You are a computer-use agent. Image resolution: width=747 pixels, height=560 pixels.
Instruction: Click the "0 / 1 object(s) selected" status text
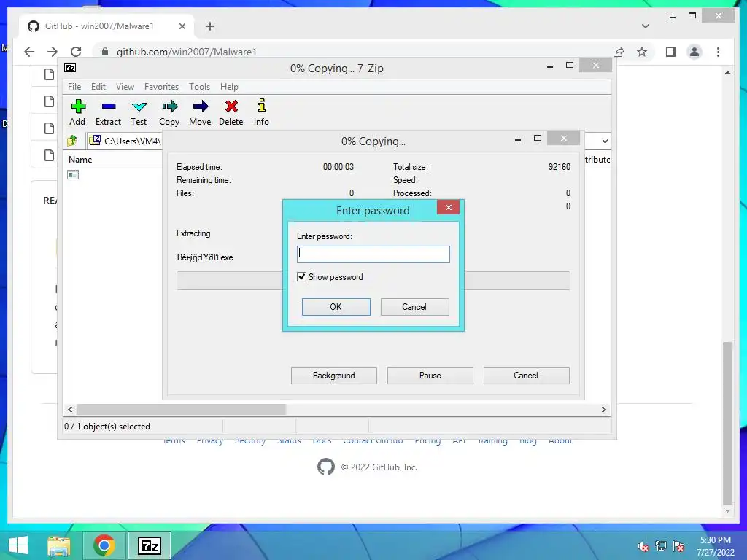[107, 426]
